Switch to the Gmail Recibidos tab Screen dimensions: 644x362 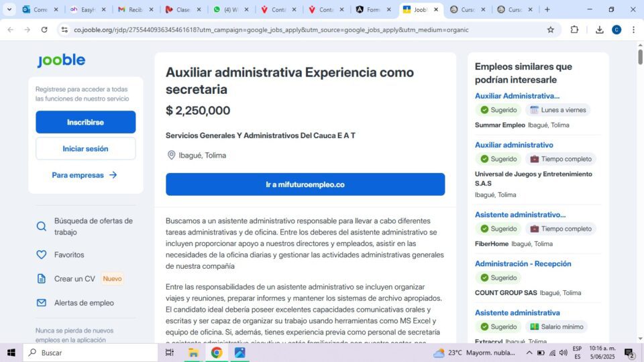click(136, 9)
